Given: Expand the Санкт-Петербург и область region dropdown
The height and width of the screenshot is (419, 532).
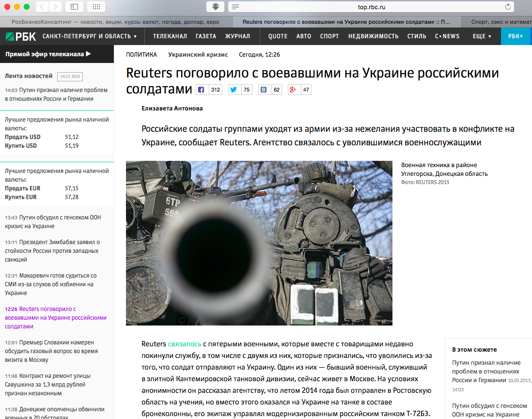Looking at the screenshot, I should coord(90,36).
